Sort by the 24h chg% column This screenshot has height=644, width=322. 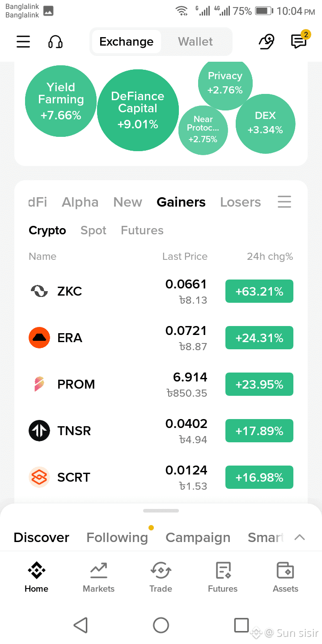(270, 256)
